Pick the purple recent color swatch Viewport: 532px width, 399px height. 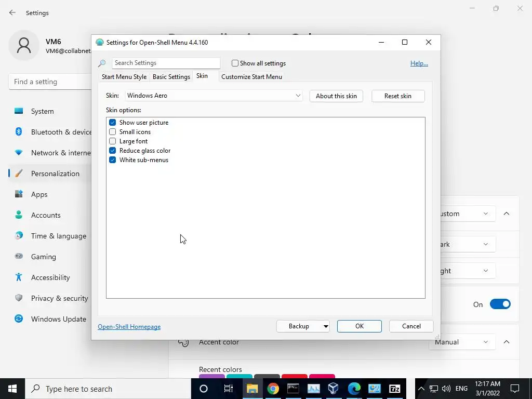coord(212,376)
